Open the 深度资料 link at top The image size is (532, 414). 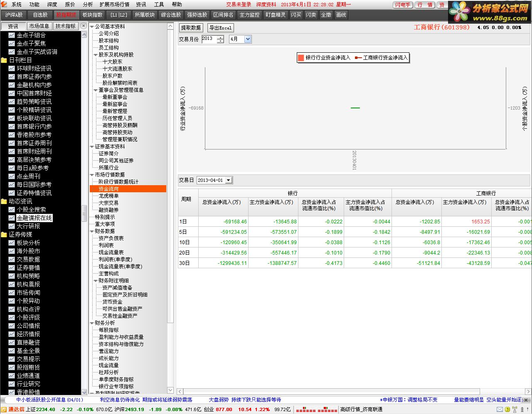(266, 5)
